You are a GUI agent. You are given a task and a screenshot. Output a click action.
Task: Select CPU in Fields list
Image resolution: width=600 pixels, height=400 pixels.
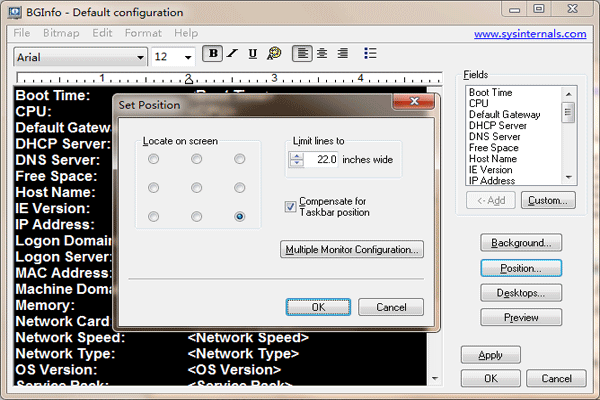click(479, 103)
